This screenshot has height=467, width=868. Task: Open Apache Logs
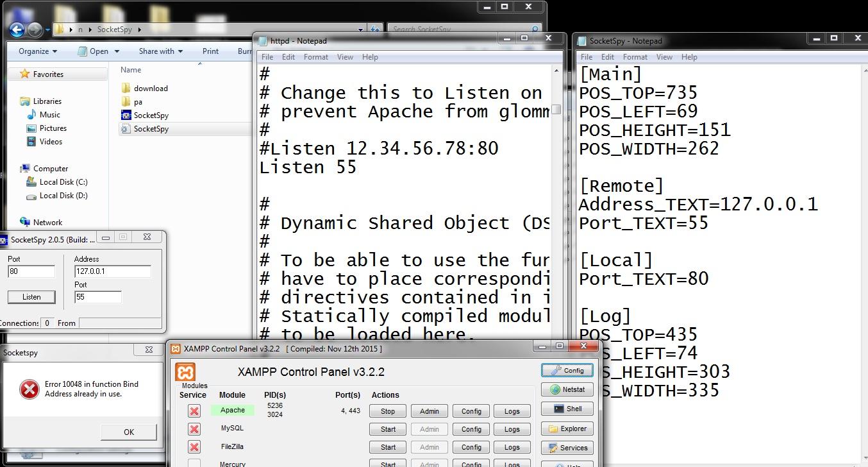[x=512, y=411]
